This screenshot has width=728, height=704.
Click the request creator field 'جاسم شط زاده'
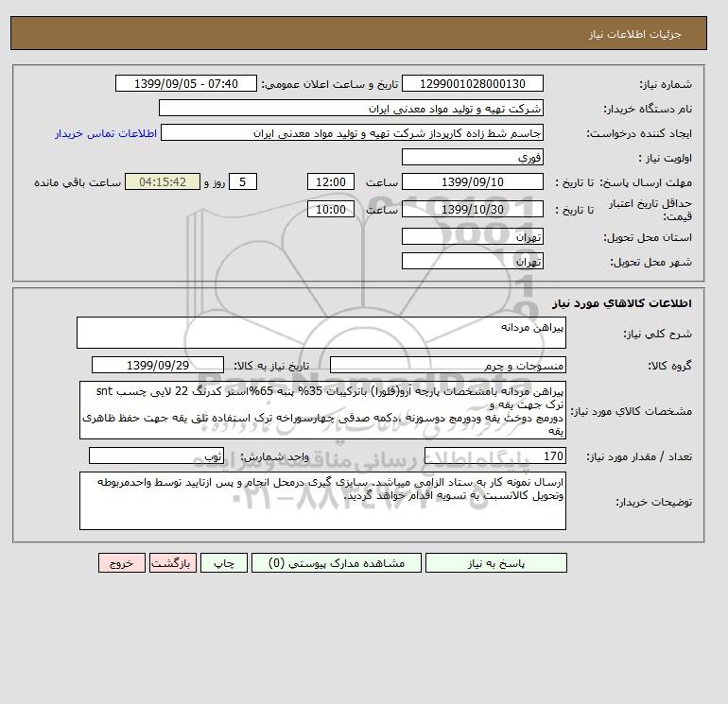352,132
